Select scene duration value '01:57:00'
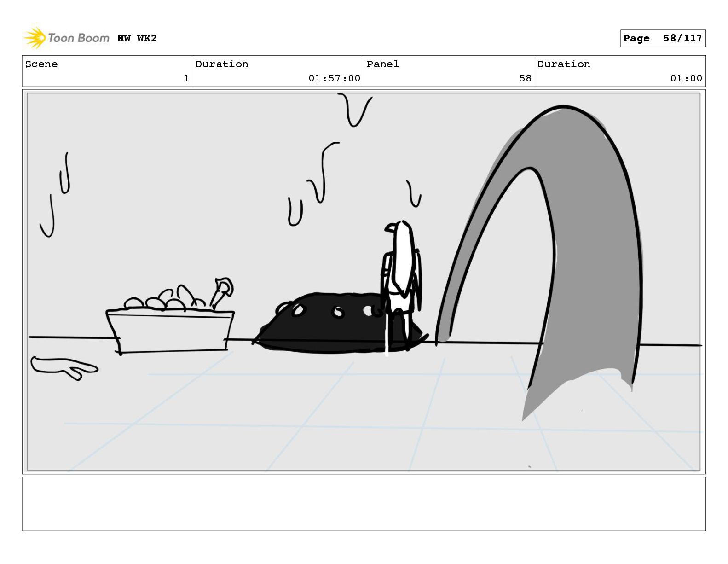The width and height of the screenshot is (728, 564). coord(334,78)
